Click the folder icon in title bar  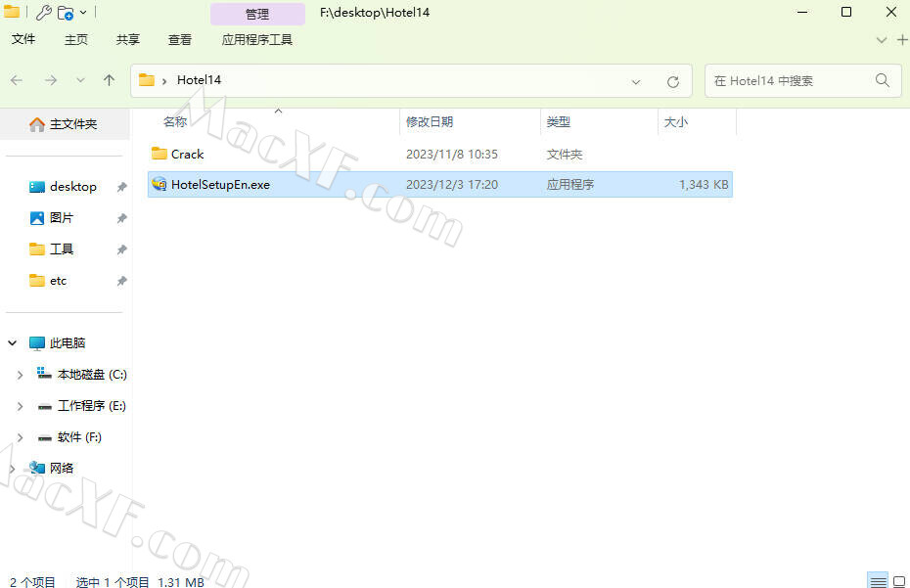tap(12, 12)
